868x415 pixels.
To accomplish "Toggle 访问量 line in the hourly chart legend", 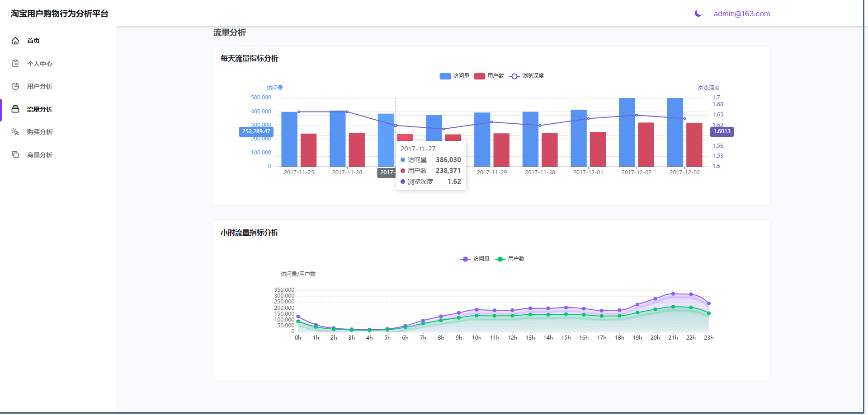I will (475, 259).
